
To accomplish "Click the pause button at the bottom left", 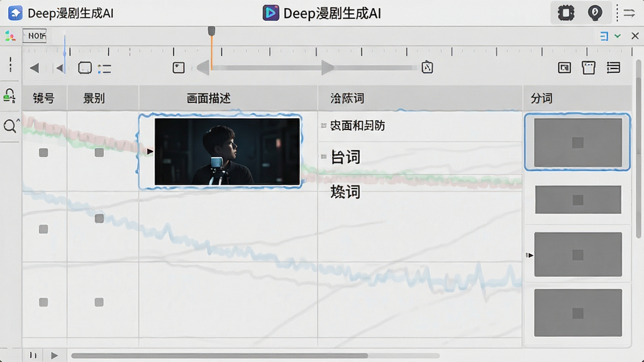I will point(33,356).
